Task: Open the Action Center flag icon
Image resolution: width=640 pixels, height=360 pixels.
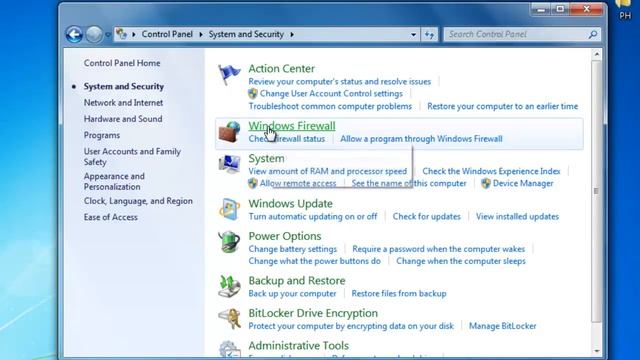Action: 229,75
